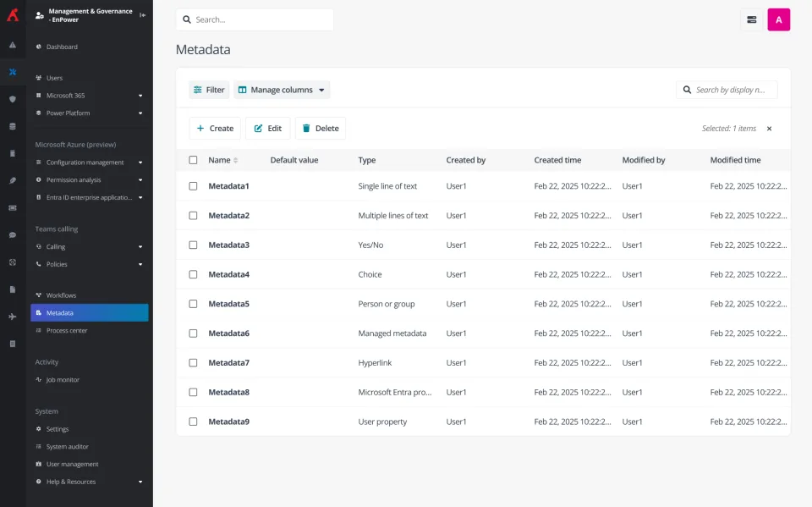The image size is (812, 507).
Task: Clear selection with the X icon
Action: click(x=769, y=129)
